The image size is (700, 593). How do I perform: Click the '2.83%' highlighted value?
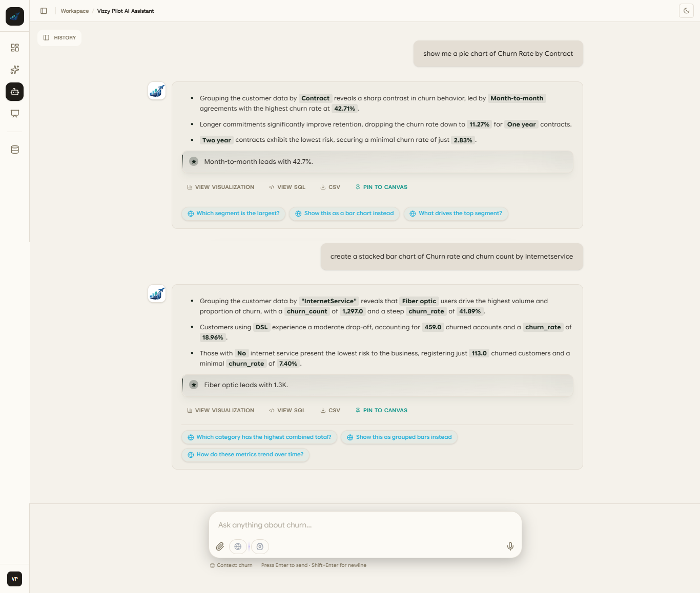(x=463, y=140)
